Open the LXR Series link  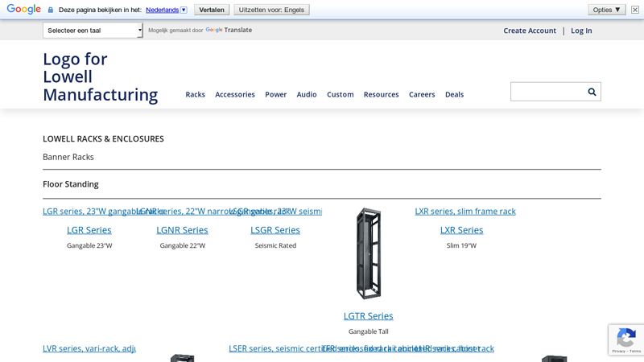[461, 230]
